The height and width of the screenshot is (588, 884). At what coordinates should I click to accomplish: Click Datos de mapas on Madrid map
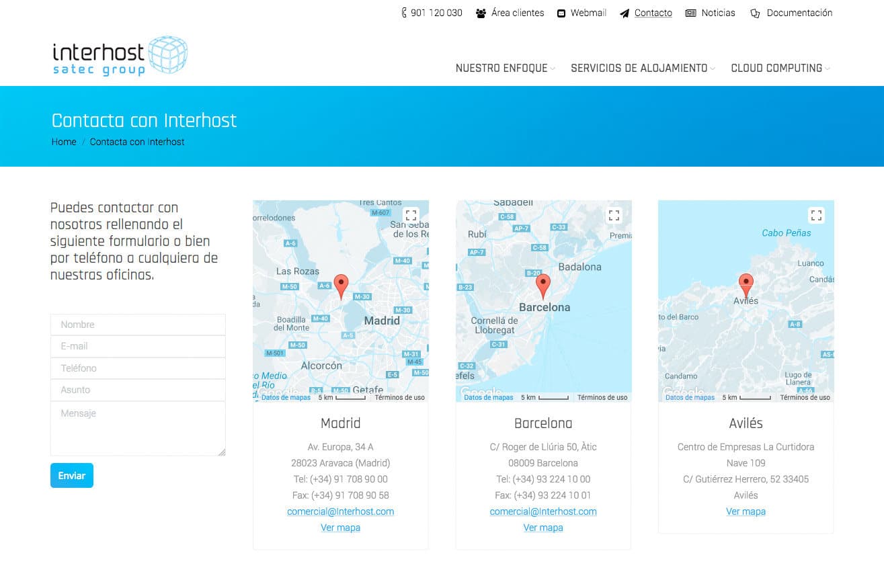[286, 397]
